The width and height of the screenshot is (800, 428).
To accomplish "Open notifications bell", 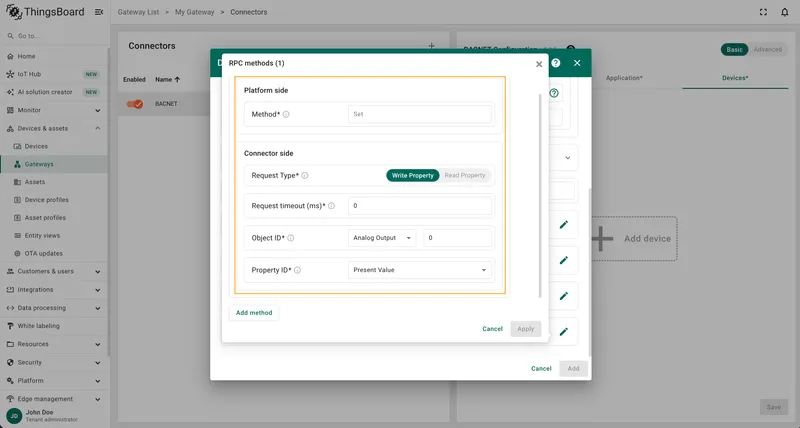I will [785, 12].
